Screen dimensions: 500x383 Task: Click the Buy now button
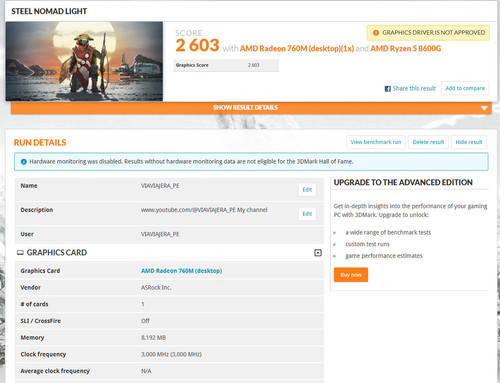tap(351, 275)
